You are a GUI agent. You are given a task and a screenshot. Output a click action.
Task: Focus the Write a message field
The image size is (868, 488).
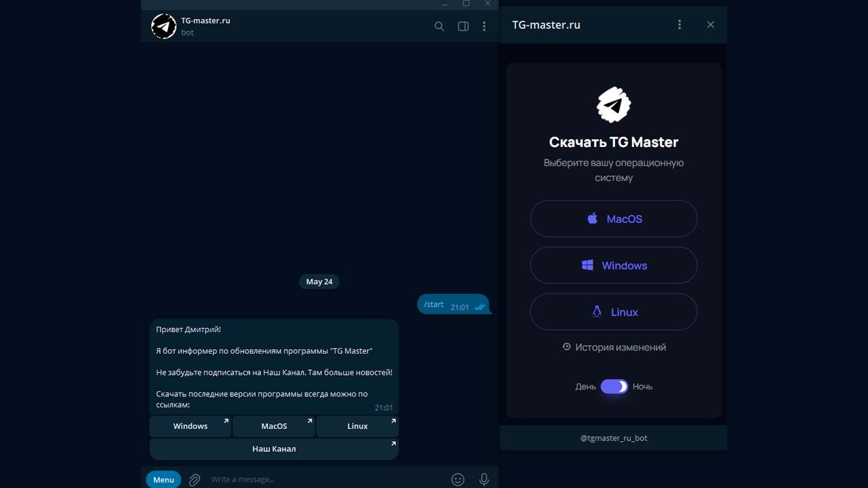[x=325, y=479]
